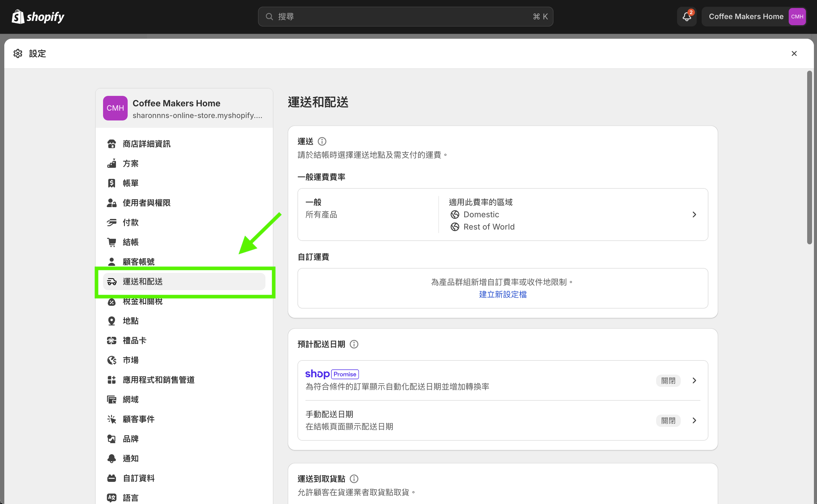This screenshot has width=817, height=504.
Task: Click the CMH avatar in top bar
Action: pyautogui.click(x=797, y=17)
